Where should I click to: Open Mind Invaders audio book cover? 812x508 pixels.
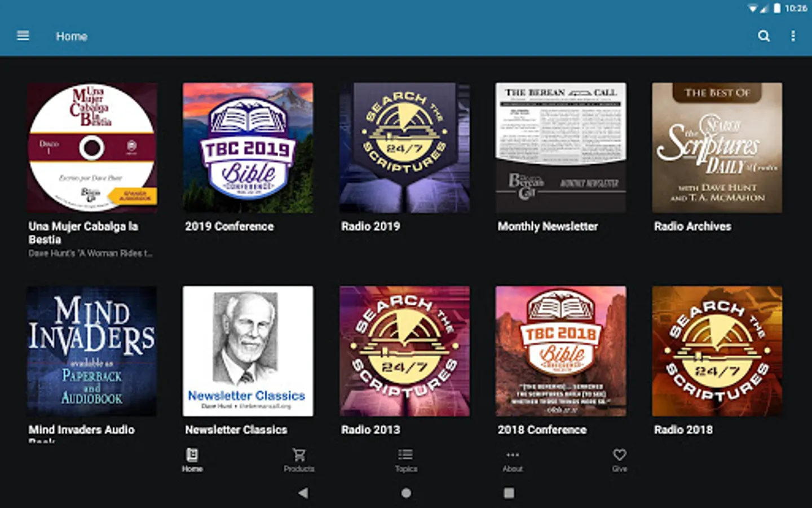point(92,351)
